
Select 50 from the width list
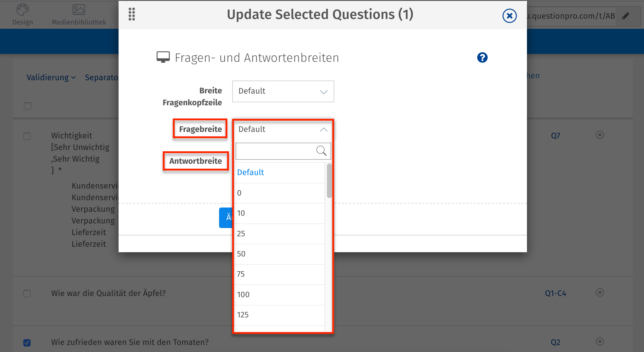pyautogui.click(x=279, y=254)
